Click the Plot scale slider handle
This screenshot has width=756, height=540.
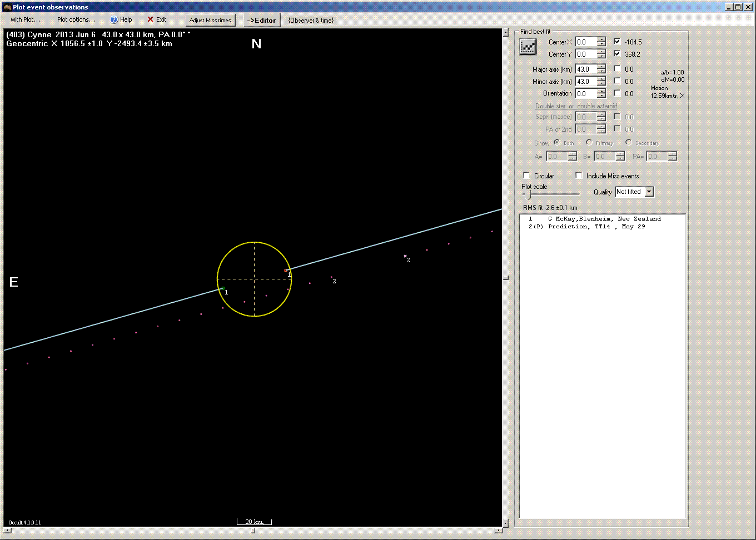528,194
